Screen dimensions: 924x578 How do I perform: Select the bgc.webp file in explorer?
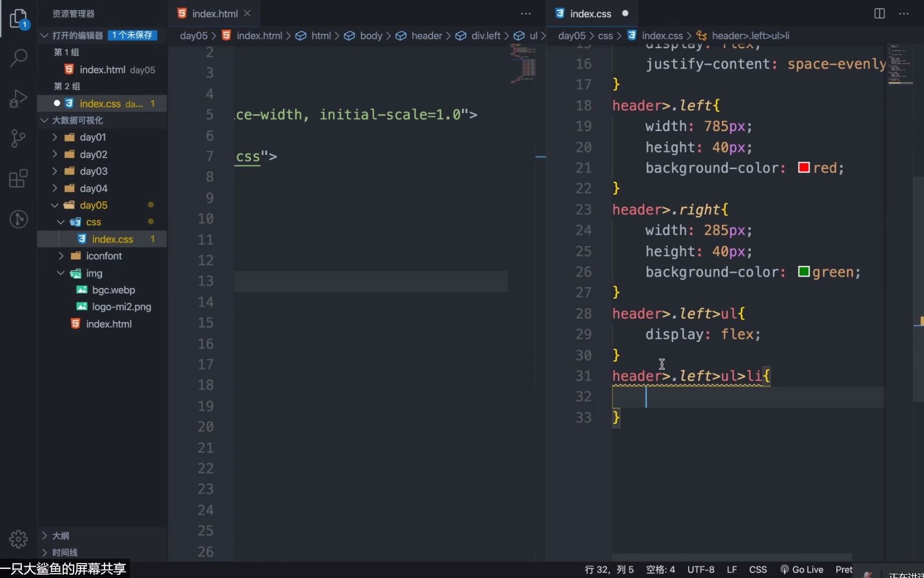coord(113,290)
